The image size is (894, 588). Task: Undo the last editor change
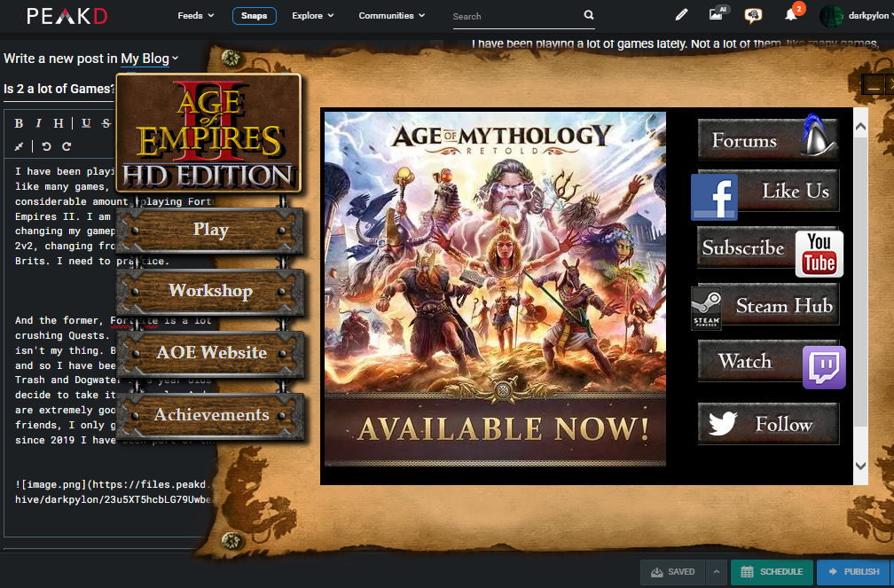point(47,146)
